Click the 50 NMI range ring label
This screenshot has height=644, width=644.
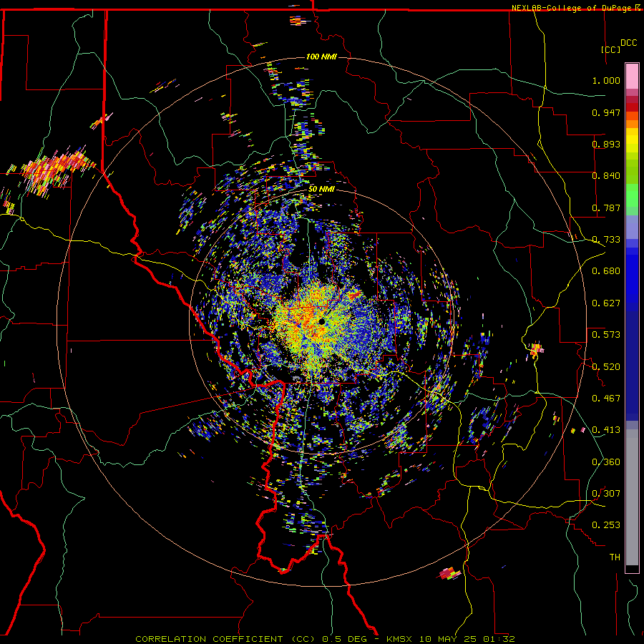pyautogui.click(x=321, y=190)
